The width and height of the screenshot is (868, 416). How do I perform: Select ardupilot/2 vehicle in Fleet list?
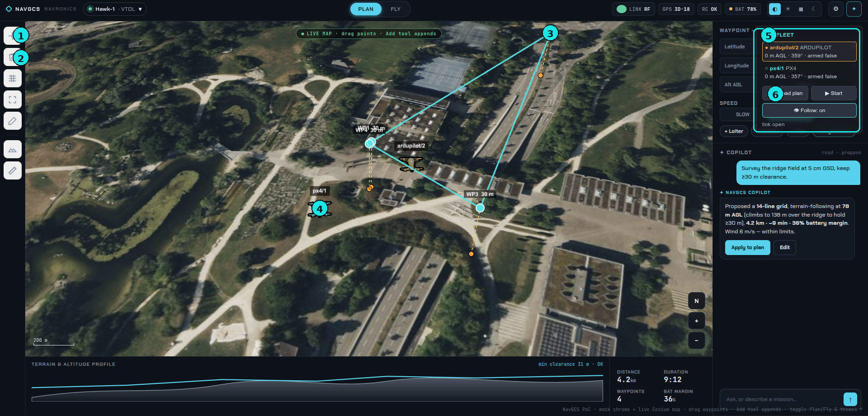(809, 52)
